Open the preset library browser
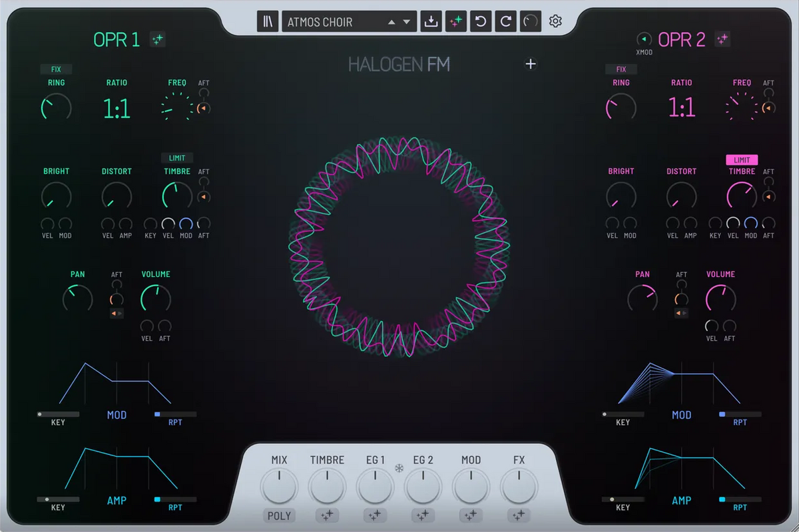The height and width of the screenshot is (532, 799). point(268,21)
